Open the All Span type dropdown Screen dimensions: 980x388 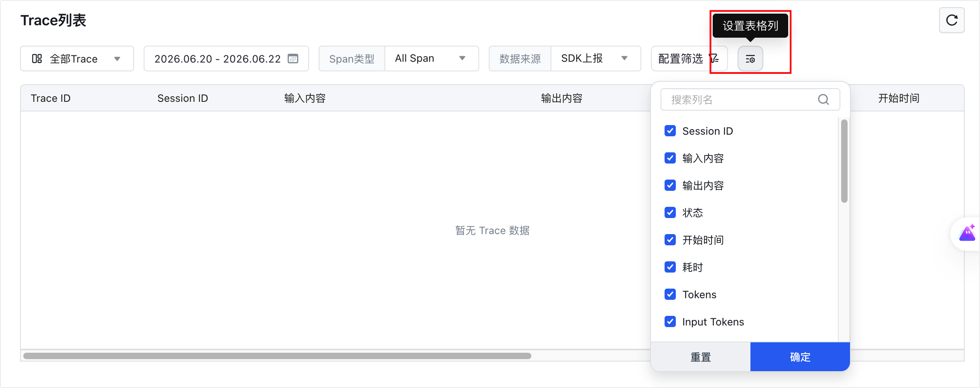tap(431, 59)
